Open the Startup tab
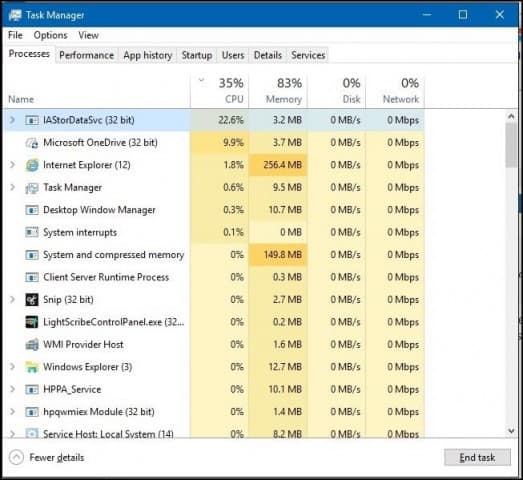Viewport: 523px width, 480px height. [197, 55]
